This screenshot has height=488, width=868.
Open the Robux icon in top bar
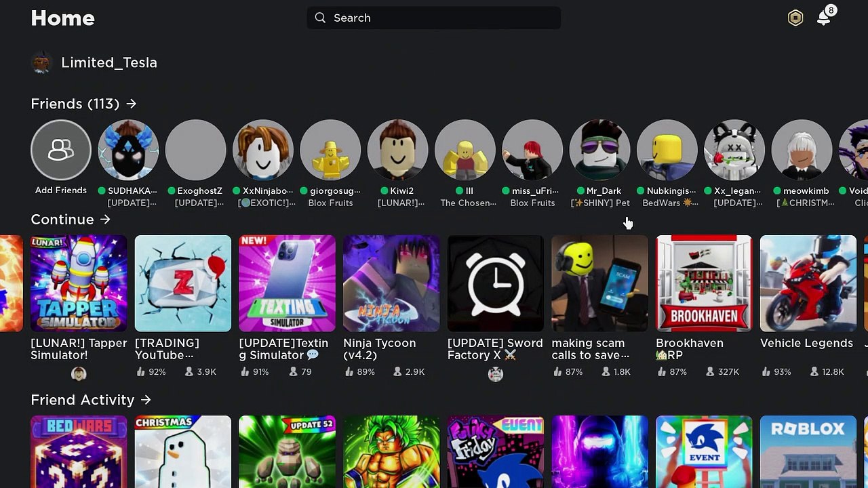pyautogui.click(x=795, y=18)
